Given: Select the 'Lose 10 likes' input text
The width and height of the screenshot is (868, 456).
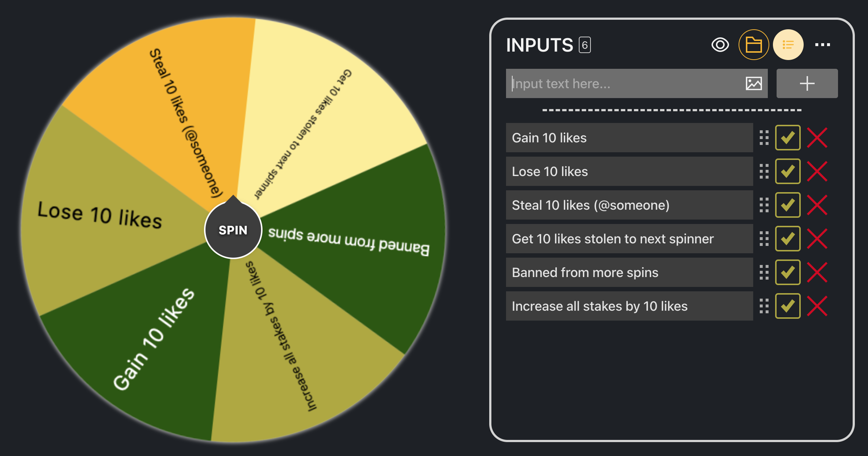Looking at the screenshot, I should click(x=629, y=171).
